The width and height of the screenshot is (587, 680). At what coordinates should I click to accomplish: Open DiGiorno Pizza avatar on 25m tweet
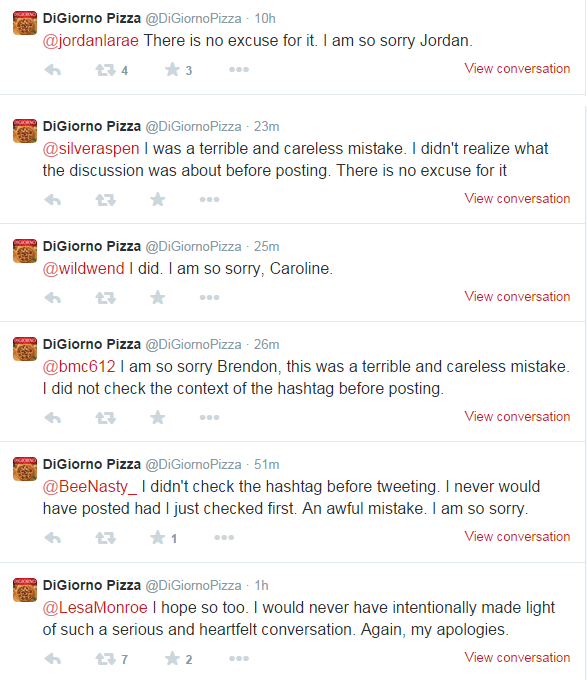coord(25,251)
